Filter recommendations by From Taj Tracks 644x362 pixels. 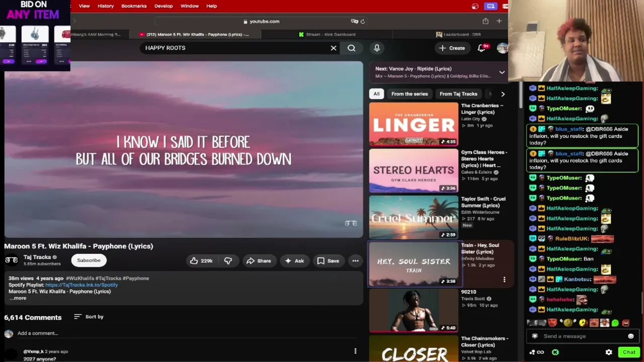[458, 94]
